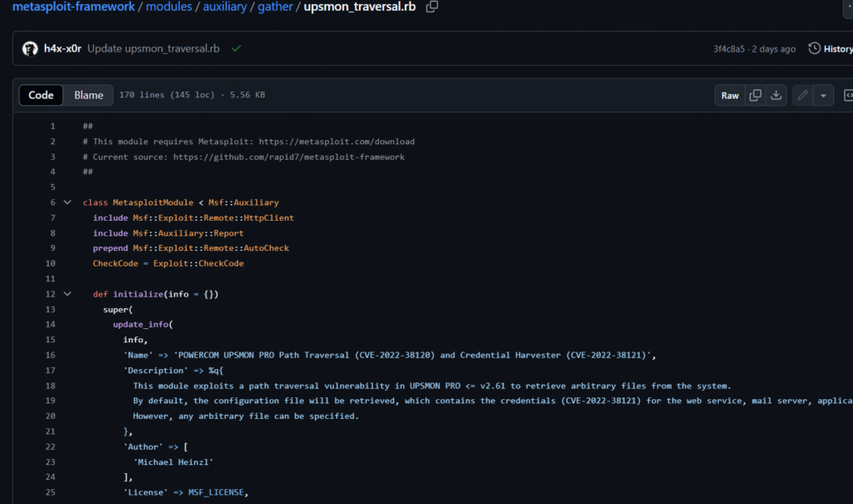Click Msf::Exploit::Remote::AutoCheck on line 9
The image size is (853, 504).
211,247
